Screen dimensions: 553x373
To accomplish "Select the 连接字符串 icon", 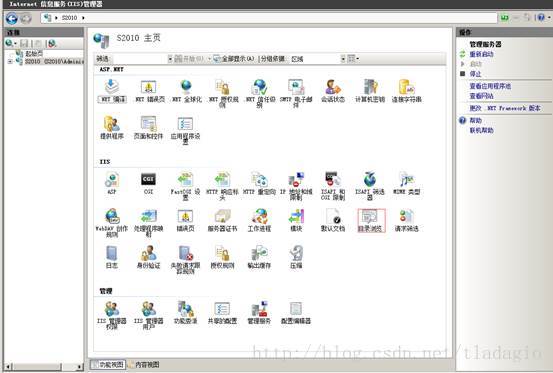I will point(406,91).
